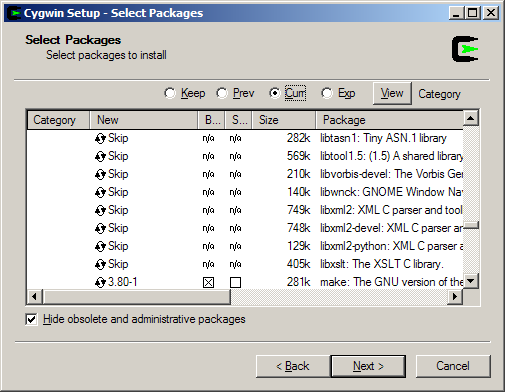
Task: Cycle version for libxml2-devel package
Action: click(x=100, y=228)
